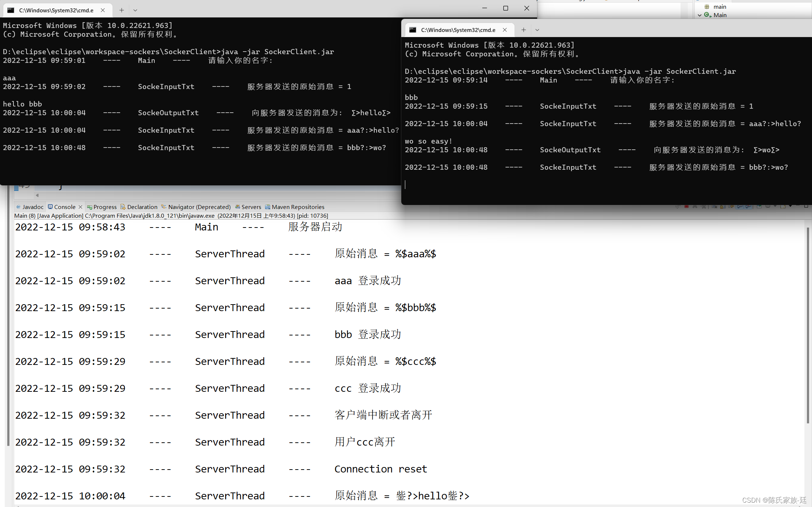Toggle show console on standard error
Image resolution: width=812 pixels, height=507 pixels.
pos(748,207)
